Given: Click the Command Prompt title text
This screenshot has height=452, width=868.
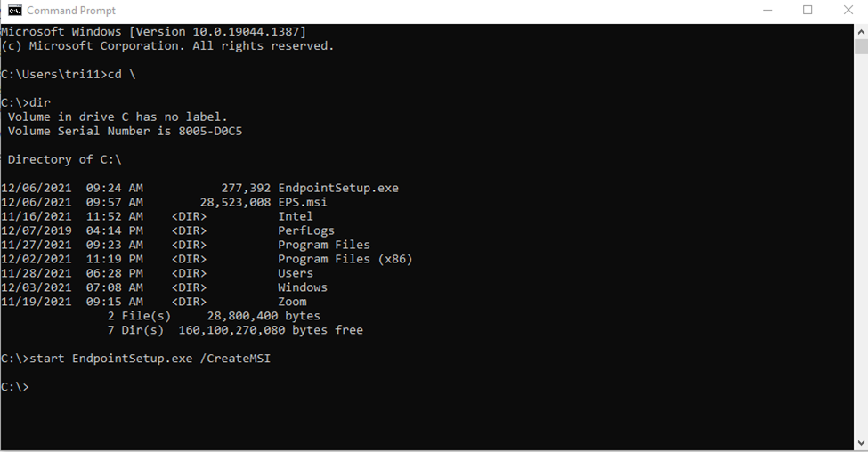Looking at the screenshot, I should 71,11.
